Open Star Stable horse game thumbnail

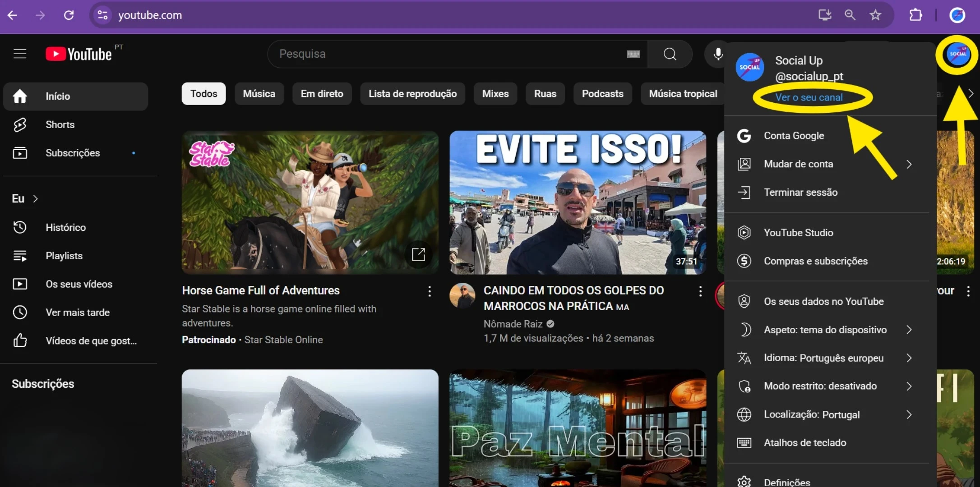point(310,202)
